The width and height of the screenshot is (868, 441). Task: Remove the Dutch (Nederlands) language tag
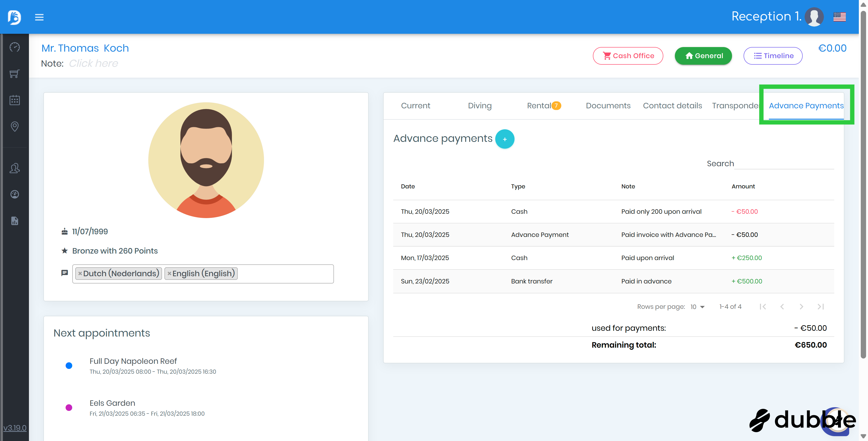[80, 273]
